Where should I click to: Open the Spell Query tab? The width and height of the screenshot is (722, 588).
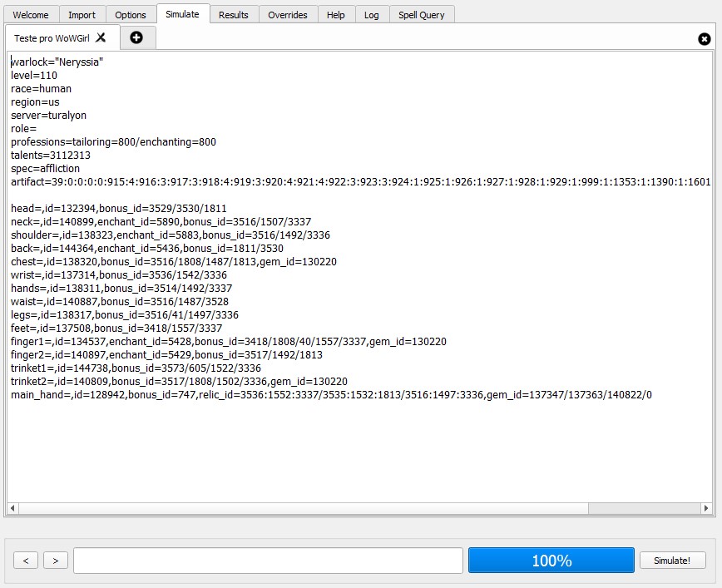click(x=421, y=15)
